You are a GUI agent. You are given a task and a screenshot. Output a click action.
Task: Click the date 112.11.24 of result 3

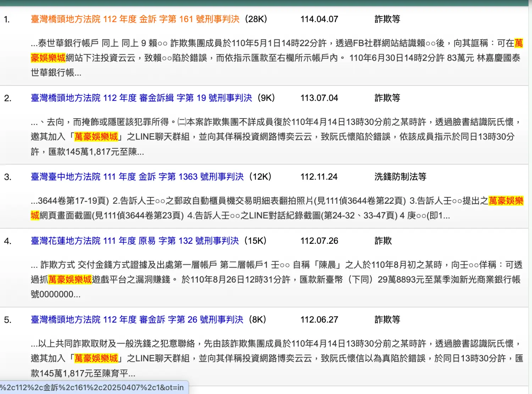(x=319, y=176)
